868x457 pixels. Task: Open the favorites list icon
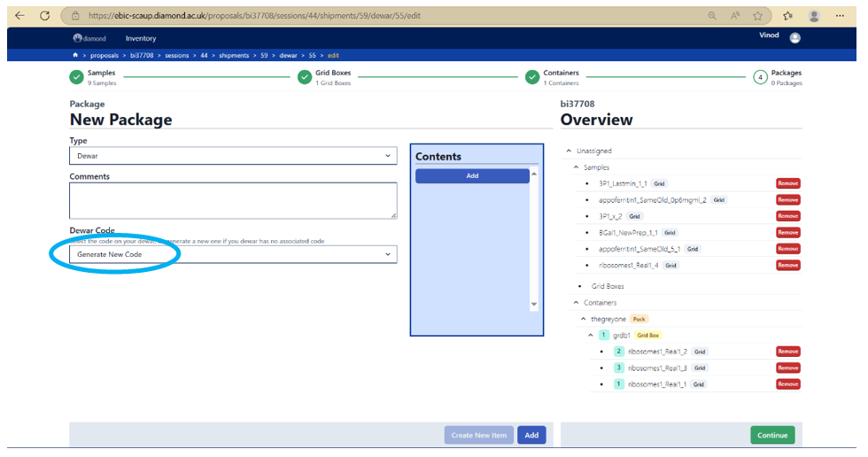[x=787, y=15]
